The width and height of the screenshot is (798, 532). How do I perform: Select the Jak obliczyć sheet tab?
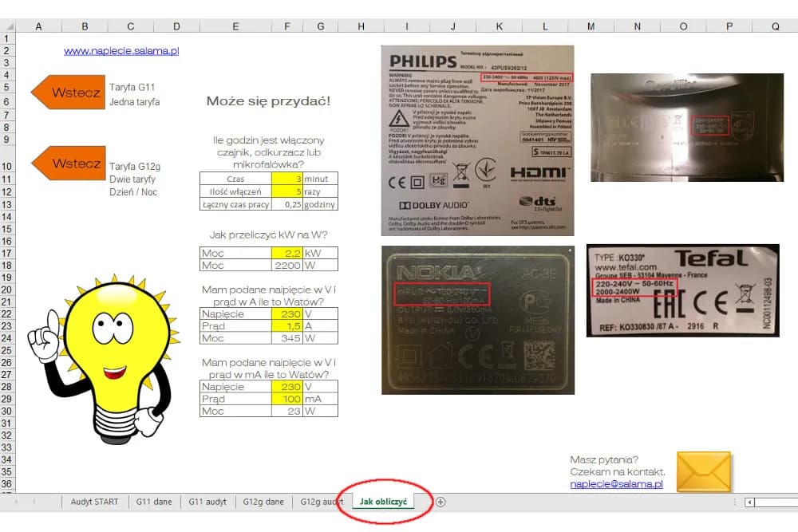(384, 502)
